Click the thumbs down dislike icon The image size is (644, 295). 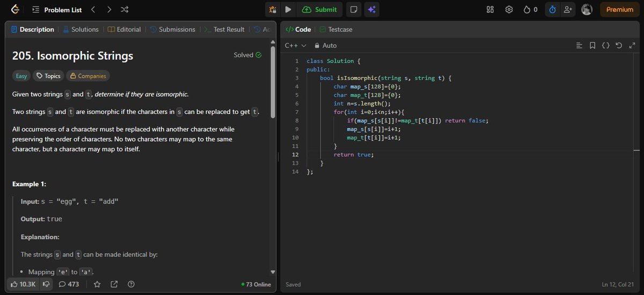coord(46,284)
